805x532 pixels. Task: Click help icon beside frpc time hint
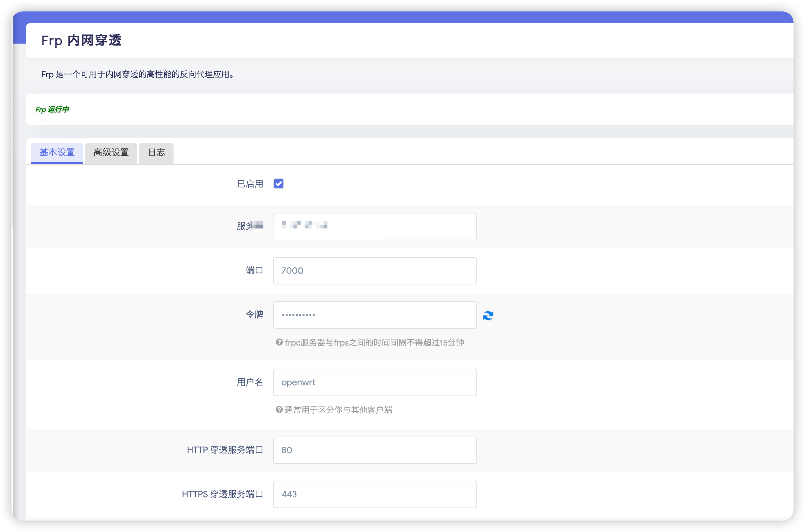279,342
